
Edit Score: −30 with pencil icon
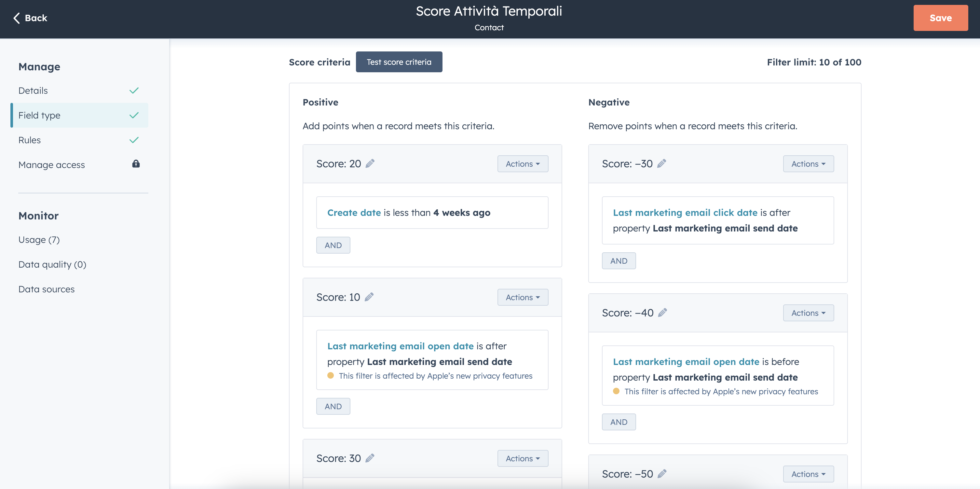click(x=661, y=163)
